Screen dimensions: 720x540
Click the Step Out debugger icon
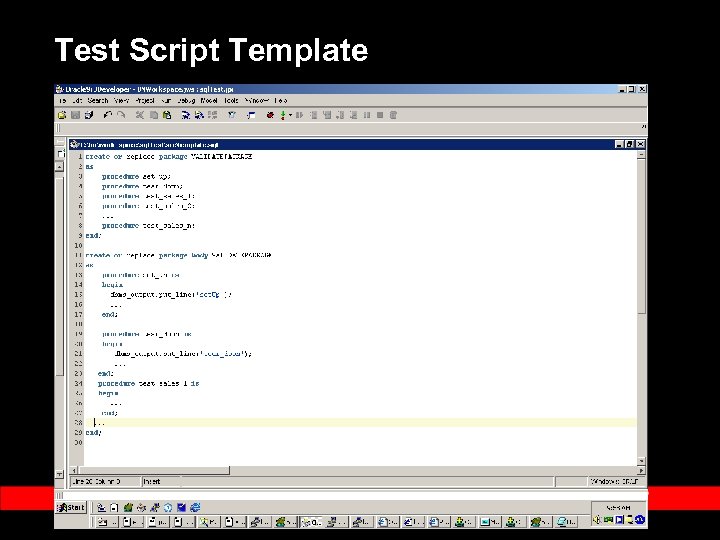click(340, 115)
